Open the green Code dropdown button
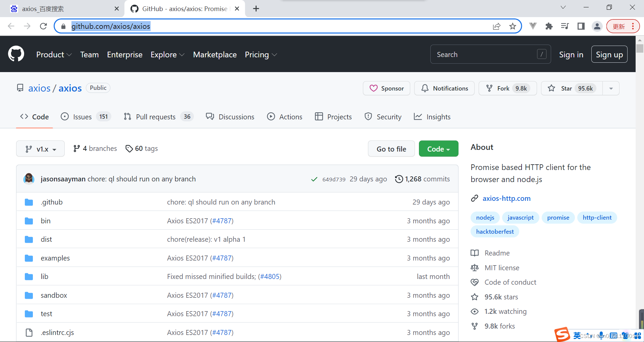Viewport: 644px width, 342px height. pos(438,149)
